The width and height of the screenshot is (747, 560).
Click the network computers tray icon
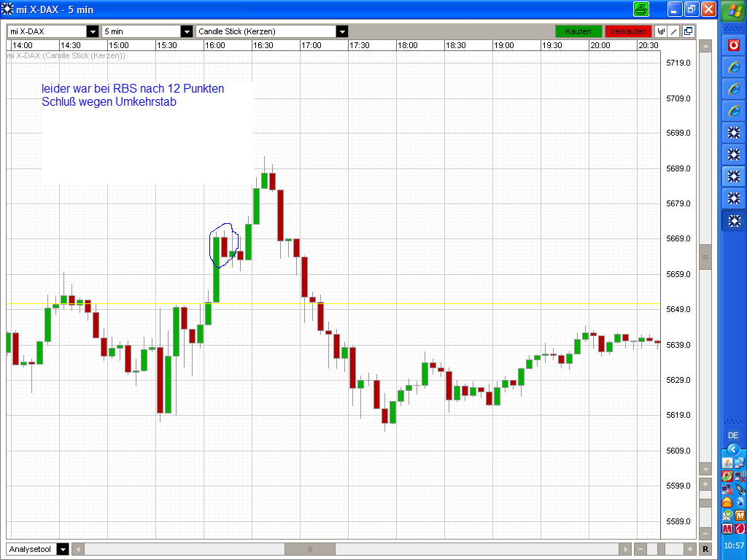[740, 463]
